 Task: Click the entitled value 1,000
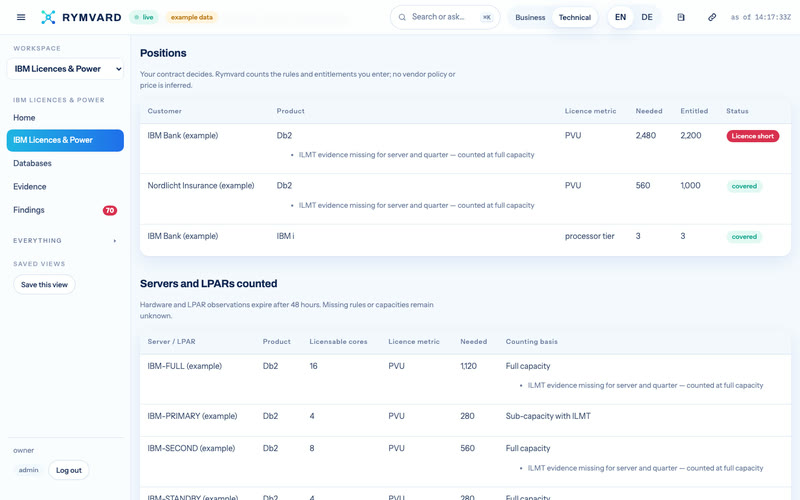pyautogui.click(x=690, y=186)
